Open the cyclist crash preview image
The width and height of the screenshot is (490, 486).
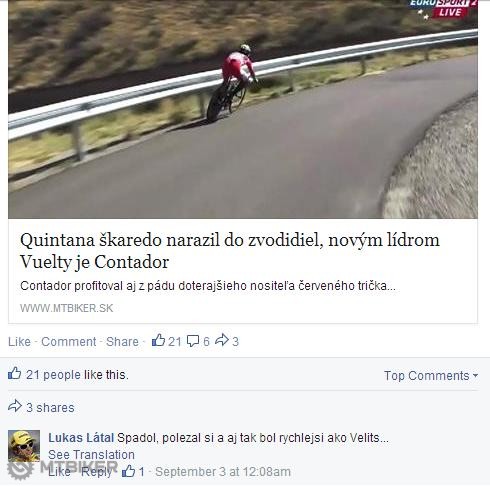pos(243,109)
